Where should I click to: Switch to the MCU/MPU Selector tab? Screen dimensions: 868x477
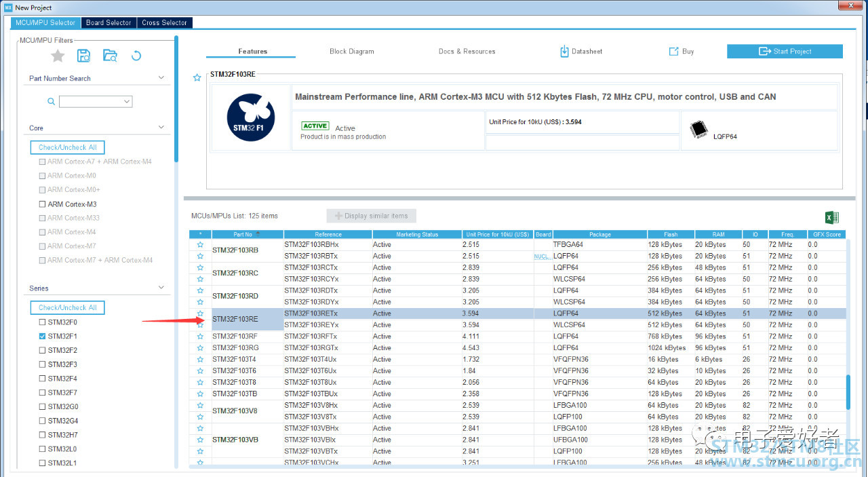click(x=45, y=22)
